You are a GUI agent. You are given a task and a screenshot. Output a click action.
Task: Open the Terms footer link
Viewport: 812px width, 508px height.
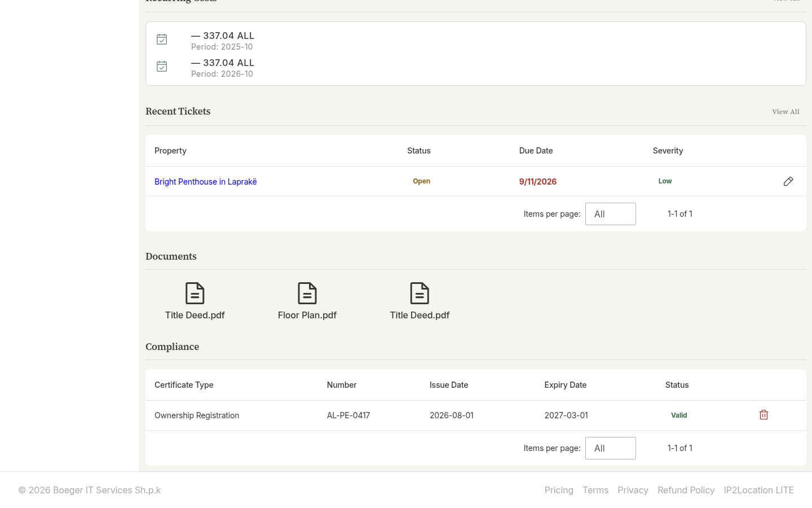(595, 490)
